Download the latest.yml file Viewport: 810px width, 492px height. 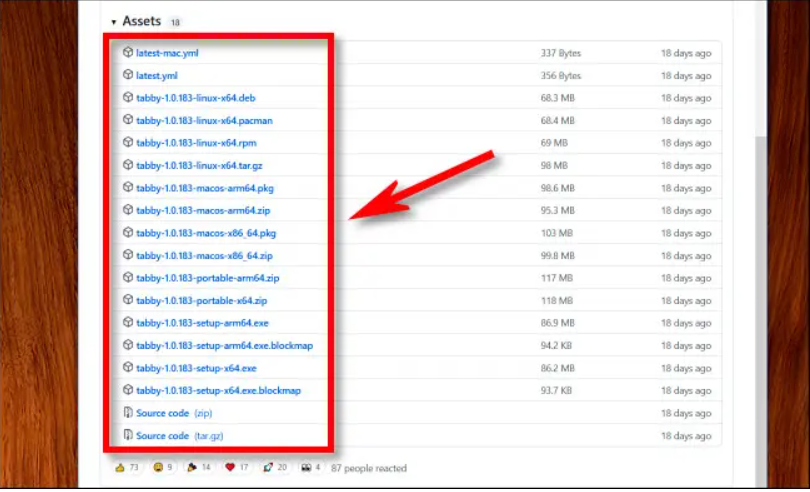tap(157, 75)
